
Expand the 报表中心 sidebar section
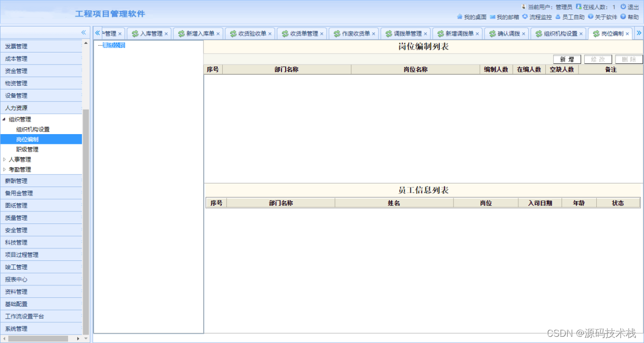(x=41, y=280)
